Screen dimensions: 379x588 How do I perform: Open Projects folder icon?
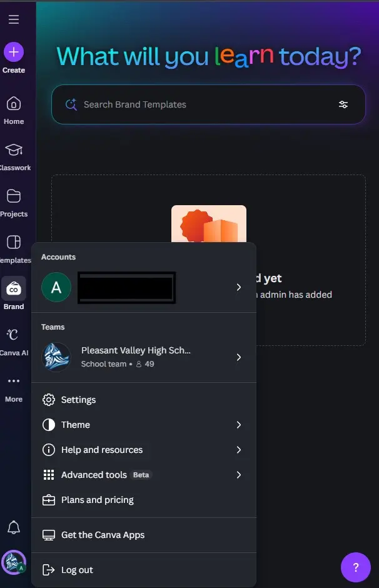coord(14,196)
